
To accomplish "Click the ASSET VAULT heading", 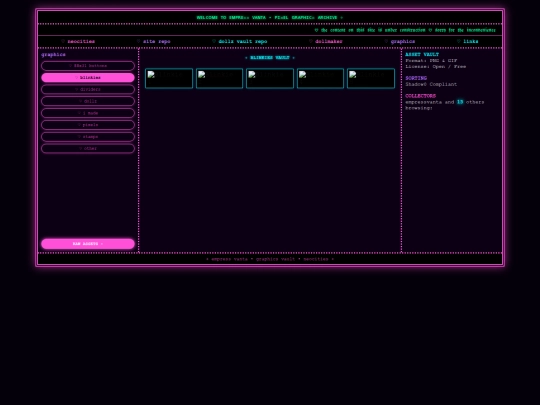I will [x=422, y=54].
